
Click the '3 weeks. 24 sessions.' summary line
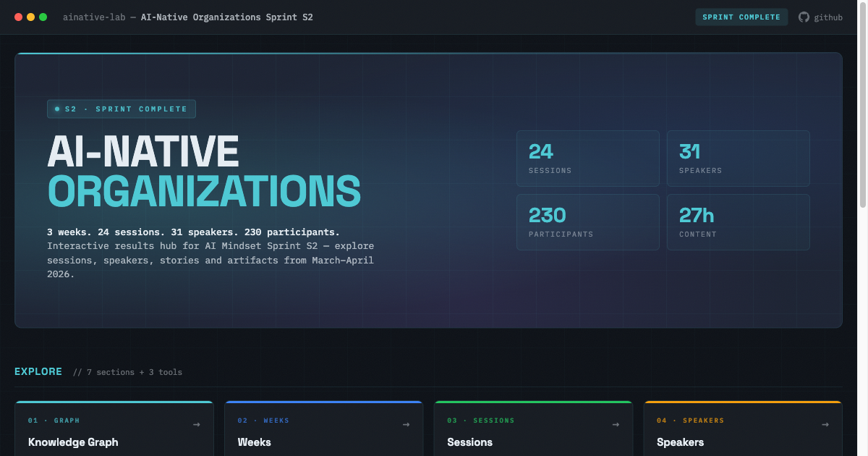pyautogui.click(x=193, y=232)
